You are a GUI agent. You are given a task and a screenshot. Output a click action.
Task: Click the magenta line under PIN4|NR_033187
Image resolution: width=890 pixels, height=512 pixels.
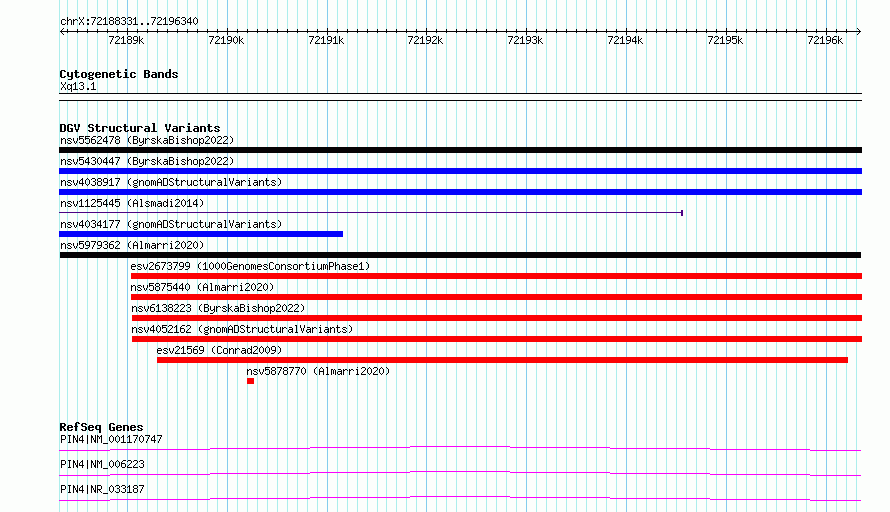[x=460, y=498]
